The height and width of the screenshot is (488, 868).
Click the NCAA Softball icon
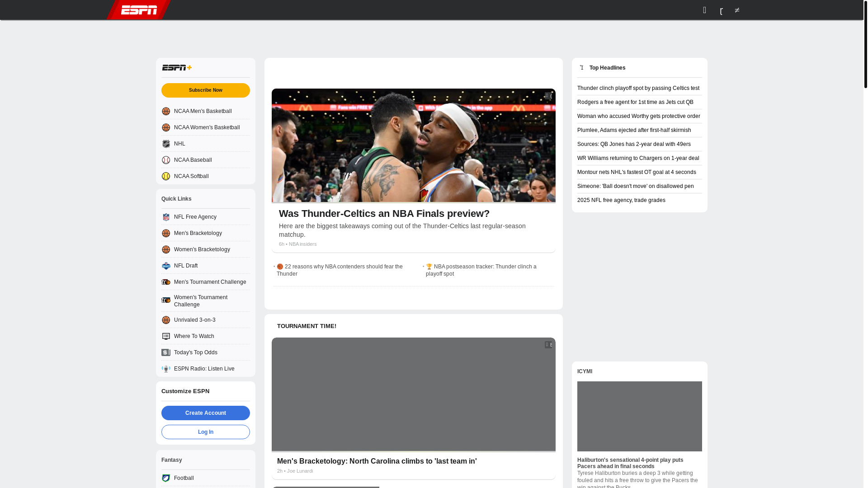point(166,176)
